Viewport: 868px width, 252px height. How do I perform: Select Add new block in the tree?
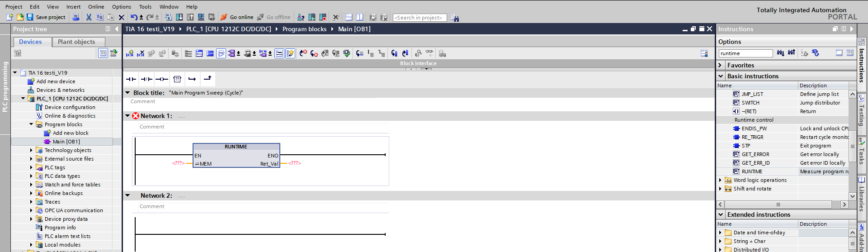(71, 133)
